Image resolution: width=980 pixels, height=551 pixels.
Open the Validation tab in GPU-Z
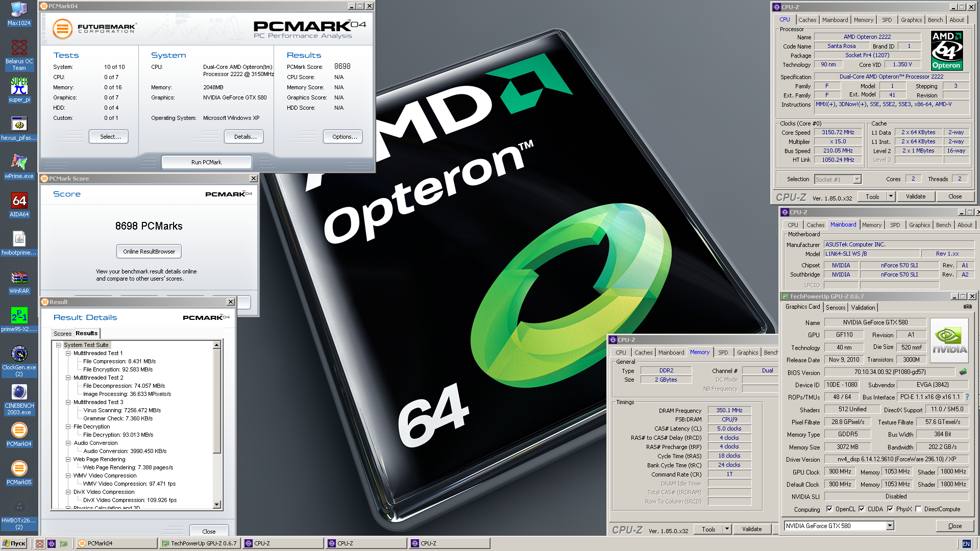tap(863, 308)
